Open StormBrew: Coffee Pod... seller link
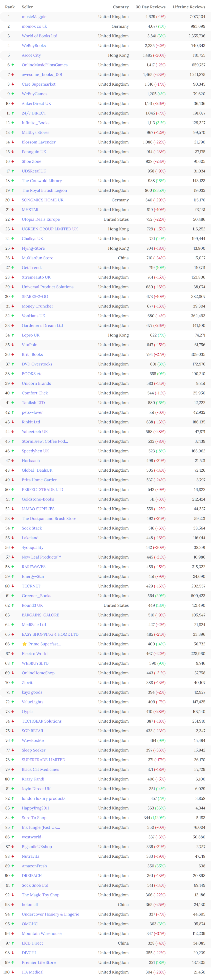This screenshot has height=980, width=211. pyautogui.click(x=45, y=441)
